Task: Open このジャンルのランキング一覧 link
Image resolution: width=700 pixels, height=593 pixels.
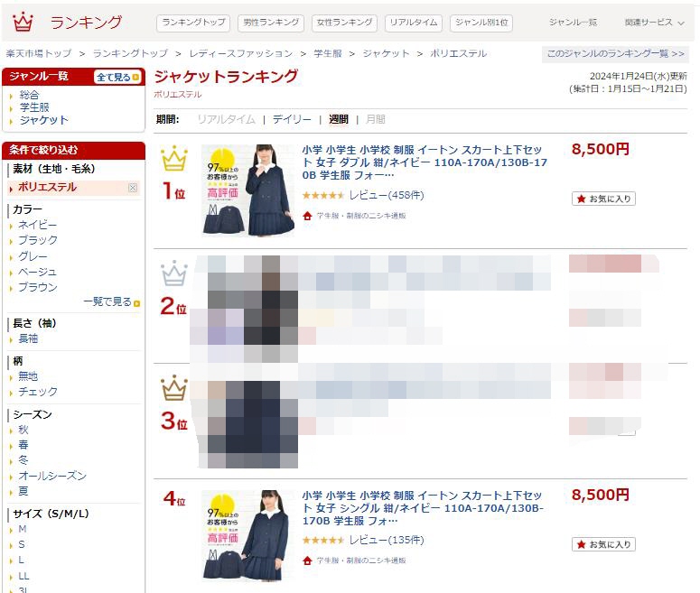Action: [x=616, y=54]
